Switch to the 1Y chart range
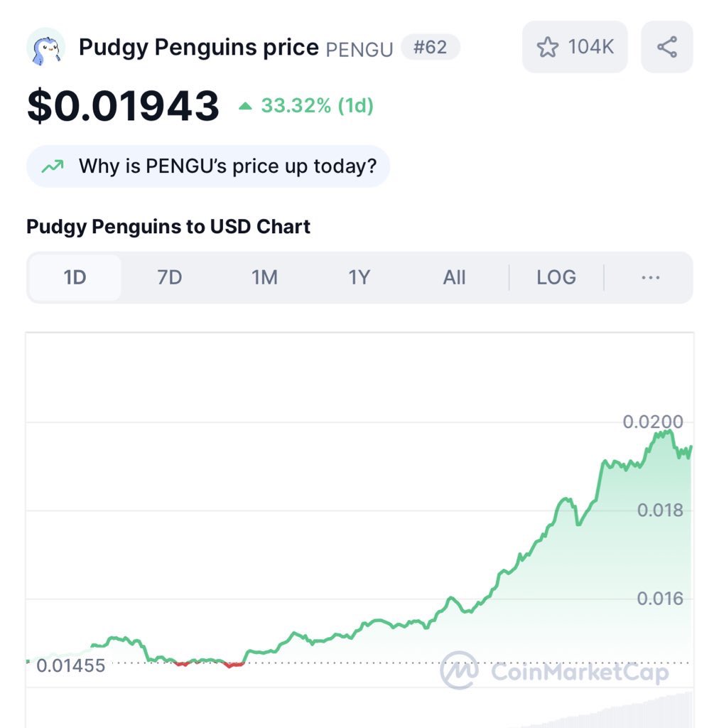Screen dimensions: 719x728 click(x=359, y=278)
